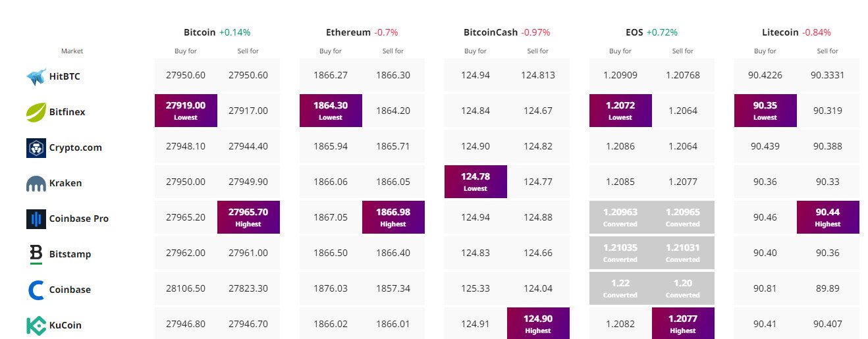Click the Crypto.com lion logo icon
Image resolution: width=868 pixels, height=339 pixels.
36,147
